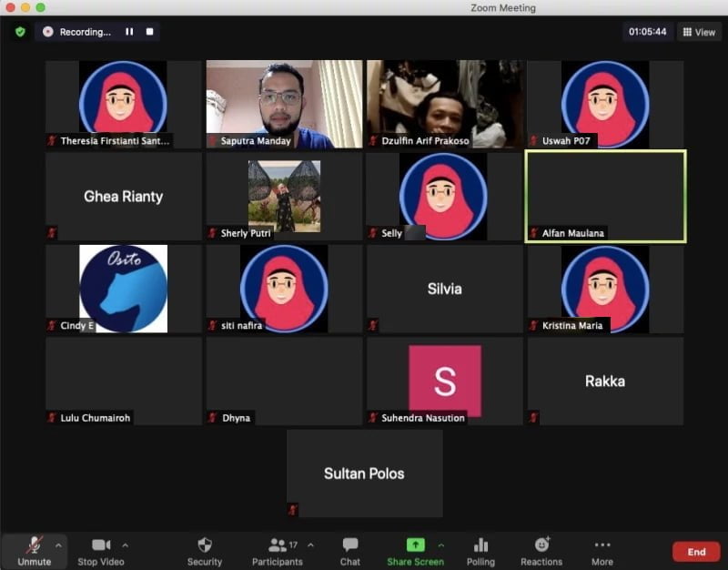The image size is (728, 570).
Task: Stop the recording
Action: tap(150, 32)
